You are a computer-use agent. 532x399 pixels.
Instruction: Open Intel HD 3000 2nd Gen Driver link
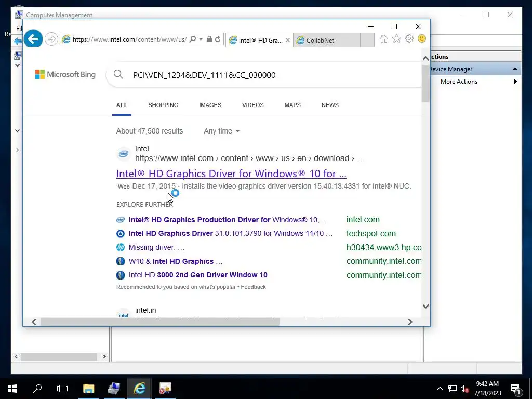pos(198,275)
